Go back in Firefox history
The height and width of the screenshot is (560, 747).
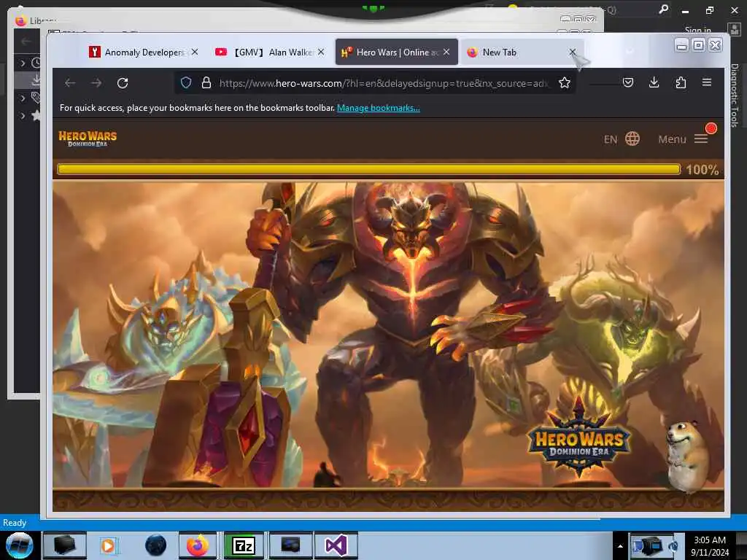click(70, 83)
